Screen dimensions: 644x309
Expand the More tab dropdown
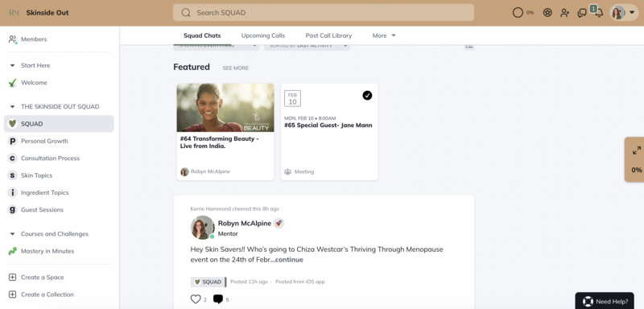(384, 35)
